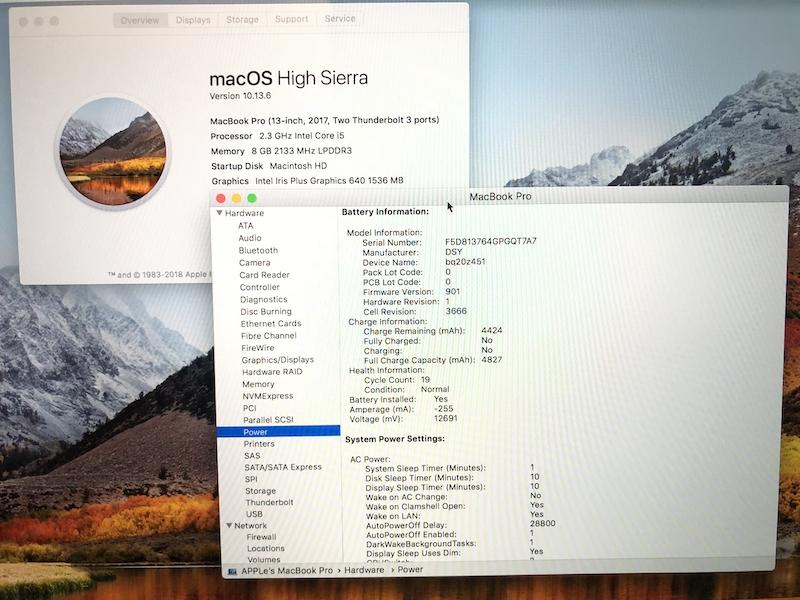Click USB in the hardware list
Viewport: 800px width, 600px height.
pos(254,514)
